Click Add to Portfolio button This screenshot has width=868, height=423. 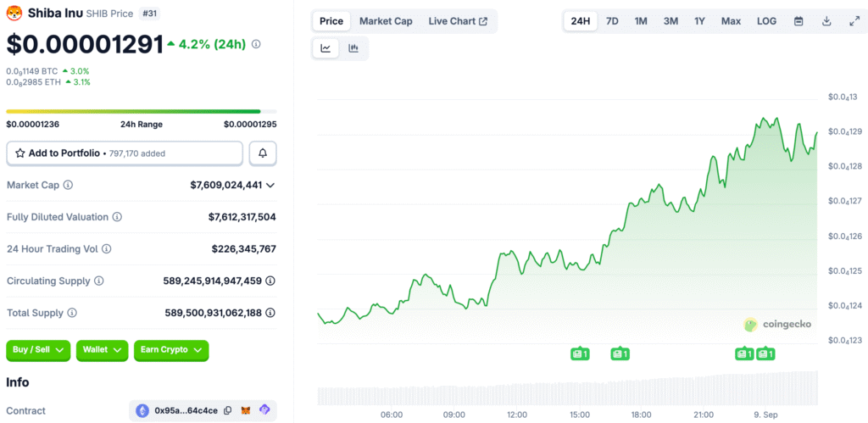[x=125, y=153]
